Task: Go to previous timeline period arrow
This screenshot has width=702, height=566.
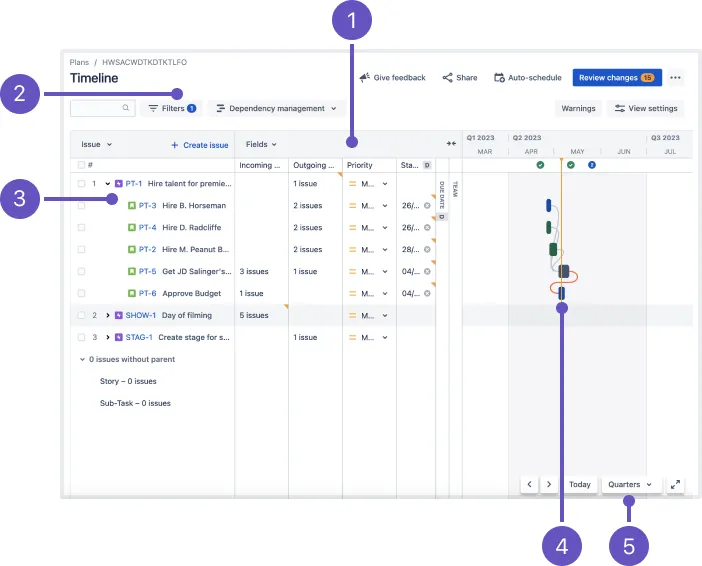Action: 529,484
